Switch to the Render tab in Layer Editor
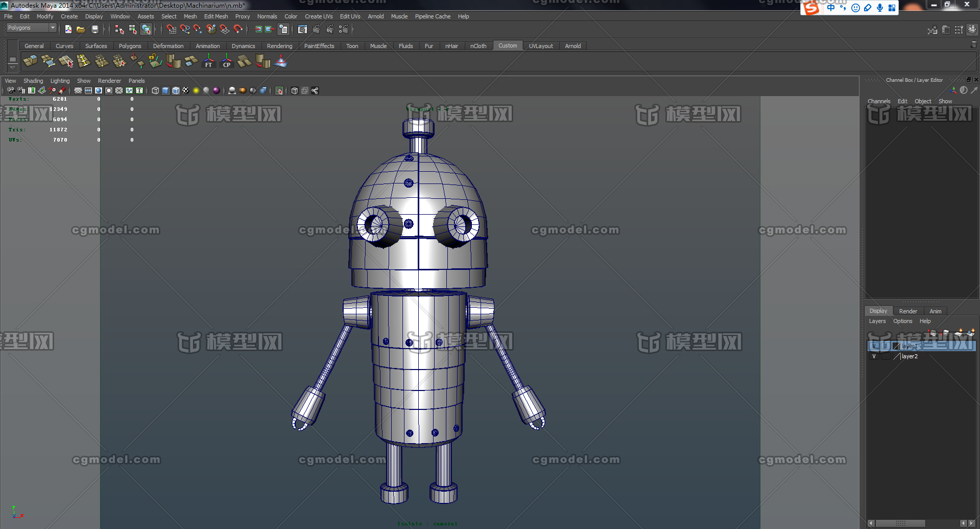 907,311
